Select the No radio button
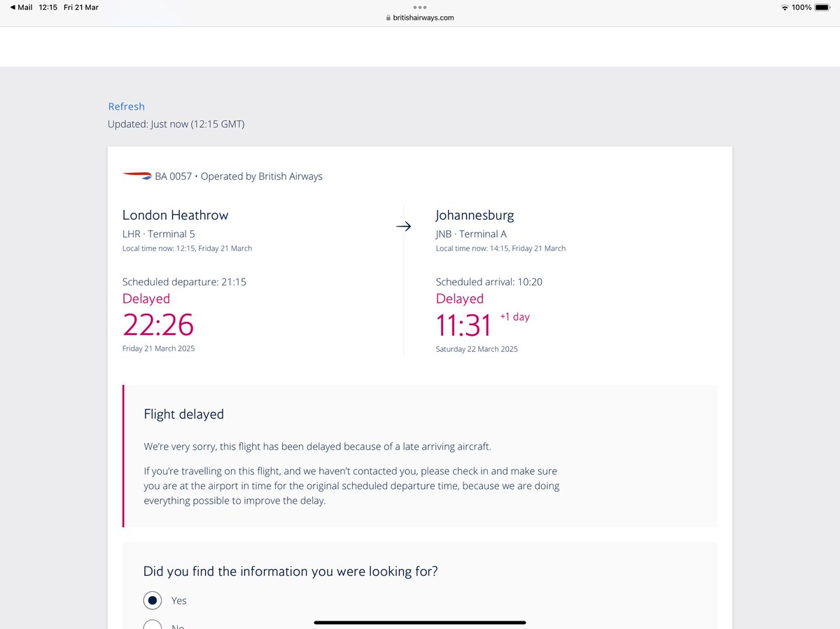Viewport: 840px width, 629px height. 152,625
